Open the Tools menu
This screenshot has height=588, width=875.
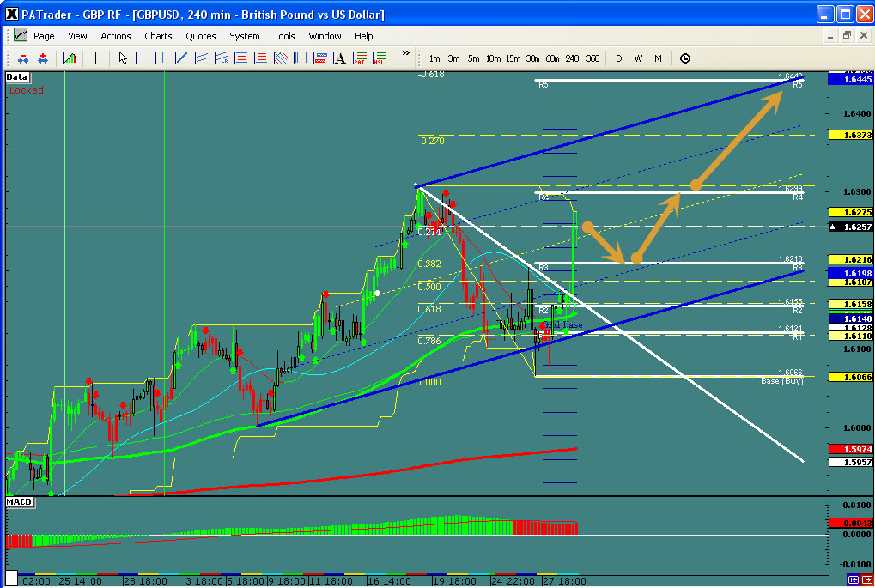point(284,36)
